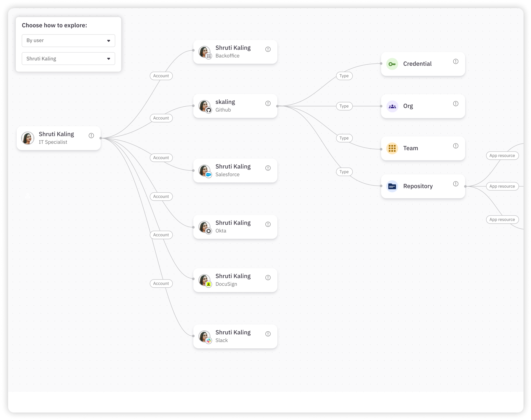
Task: Click the Type label leading to Credential
Action: pyautogui.click(x=344, y=76)
